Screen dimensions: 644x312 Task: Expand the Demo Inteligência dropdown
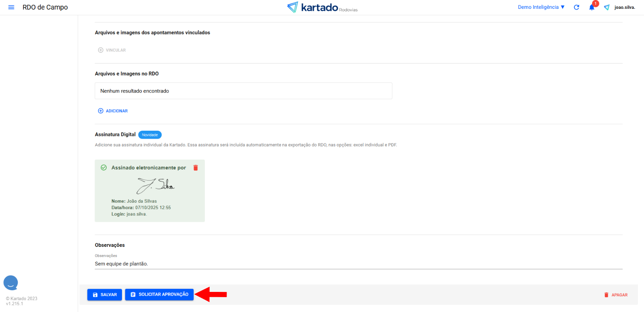tap(541, 7)
